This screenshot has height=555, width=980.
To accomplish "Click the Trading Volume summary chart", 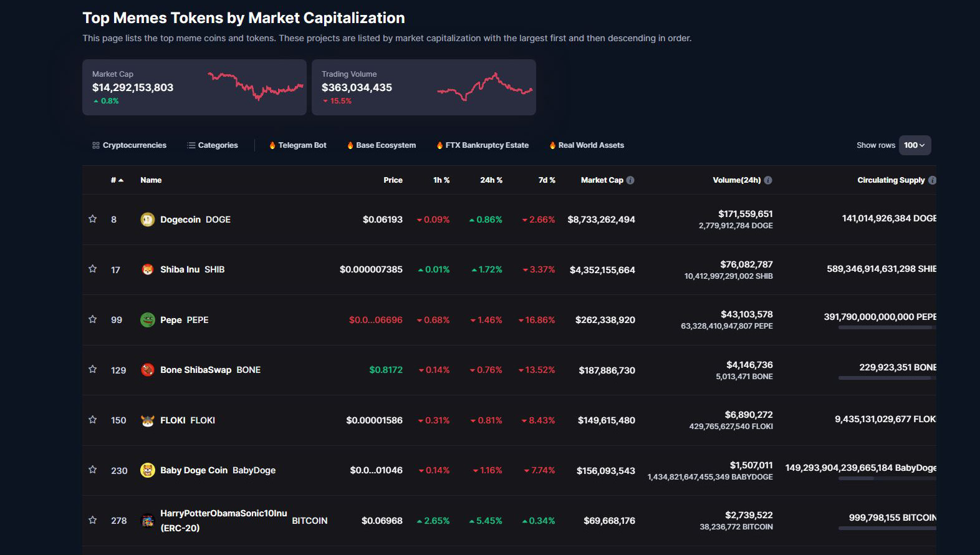I will point(485,87).
